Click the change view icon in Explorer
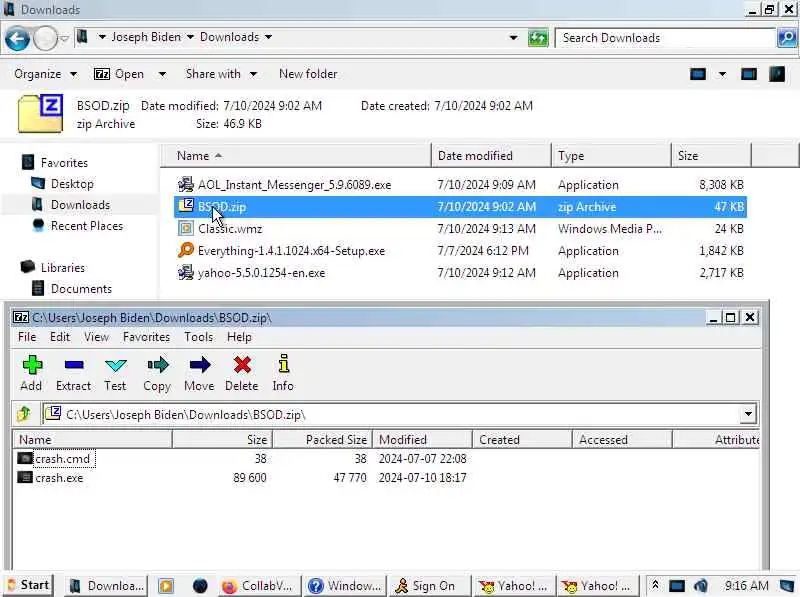800x597 pixels. point(698,74)
